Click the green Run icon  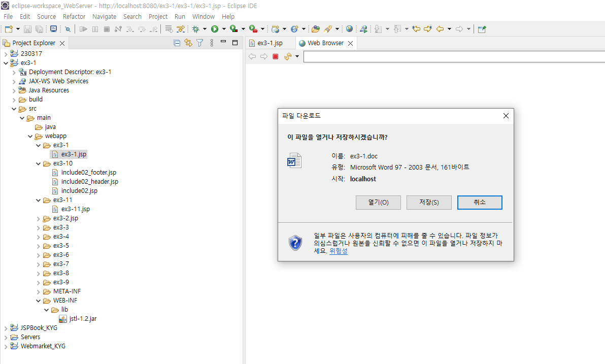point(215,29)
